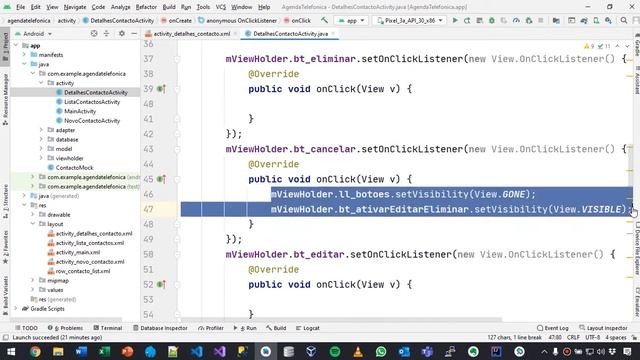Click the Search Everywhere magnifier icon
The height and width of the screenshot is (360, 640).
tap(624, 20)
